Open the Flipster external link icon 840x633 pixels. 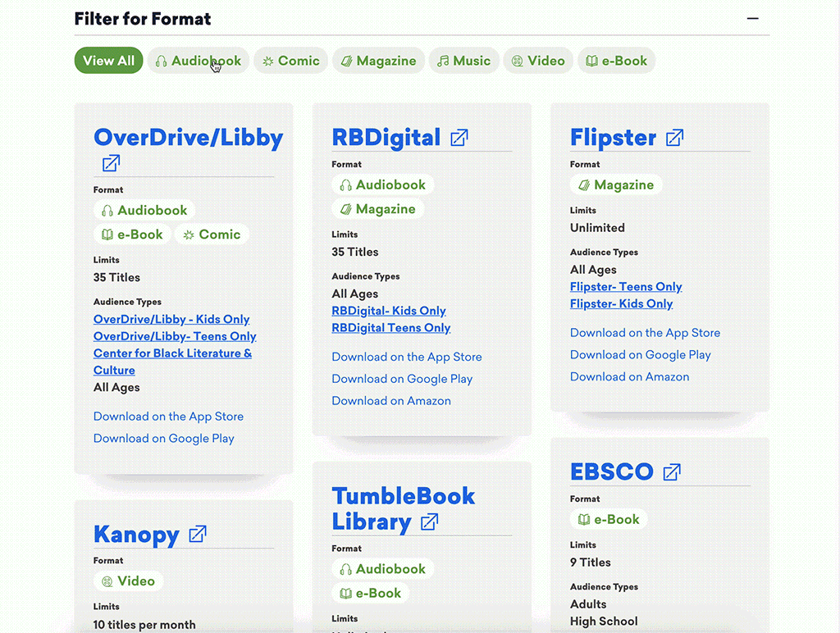tap(674, 138)
